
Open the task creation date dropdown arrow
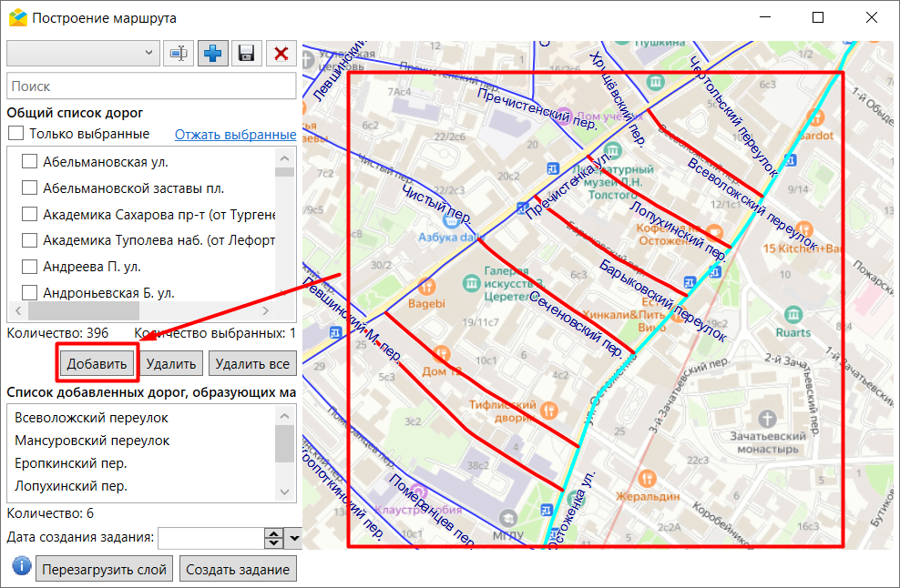[293, 539]
